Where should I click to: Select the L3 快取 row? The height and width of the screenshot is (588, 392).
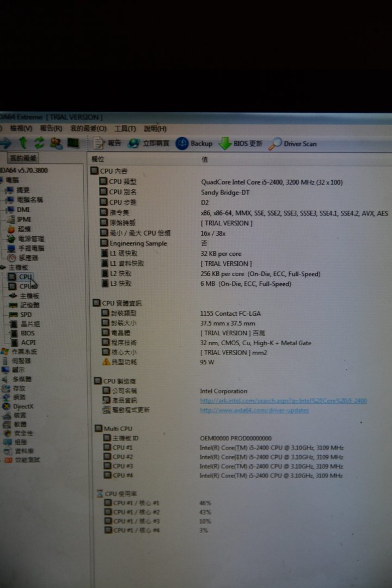tap(197, 284)
